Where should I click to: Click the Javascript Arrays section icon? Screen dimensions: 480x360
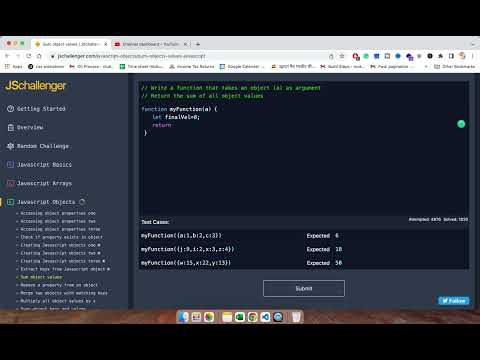(x=10, y=183)
